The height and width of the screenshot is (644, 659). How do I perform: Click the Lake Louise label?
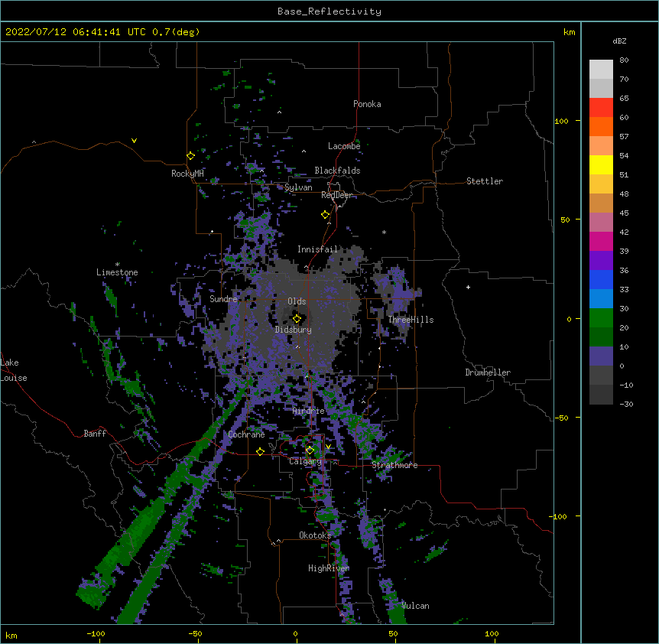(13, 370)
